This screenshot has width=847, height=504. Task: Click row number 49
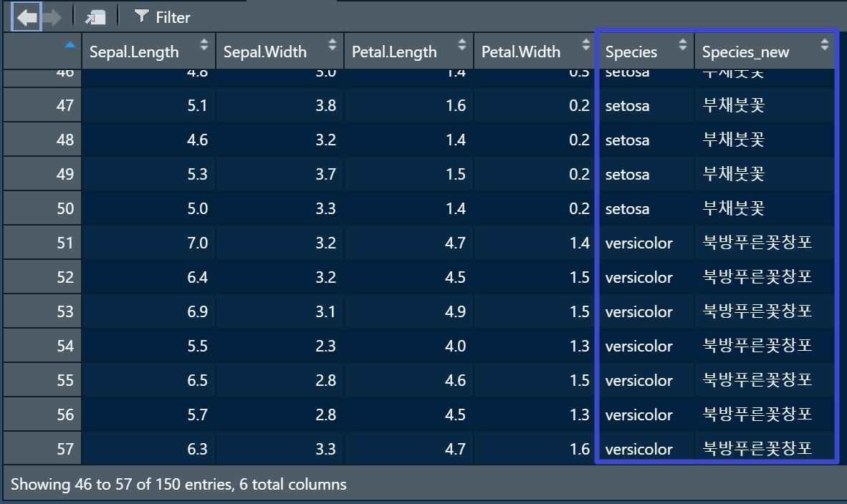[42, 174]
